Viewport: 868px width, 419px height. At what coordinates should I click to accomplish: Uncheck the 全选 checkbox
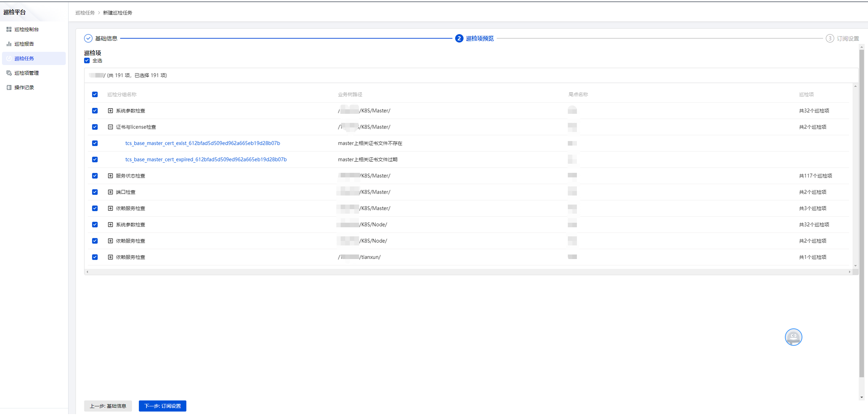tap(87, 61)
